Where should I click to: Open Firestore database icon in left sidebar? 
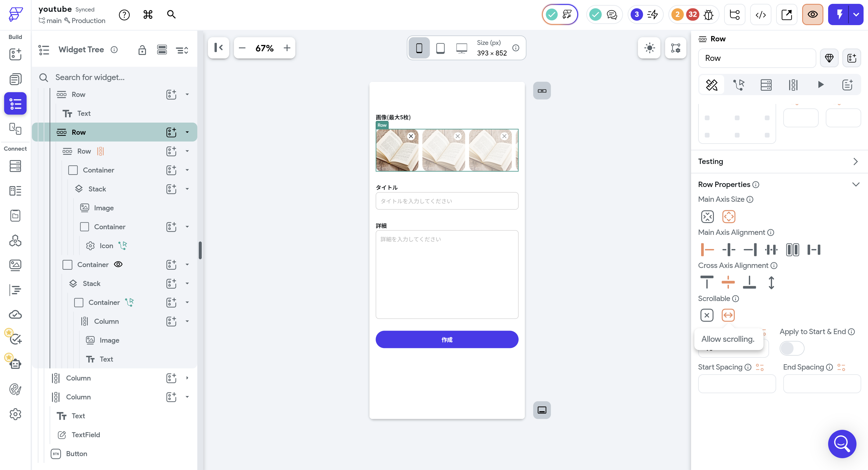click(15, 166)
